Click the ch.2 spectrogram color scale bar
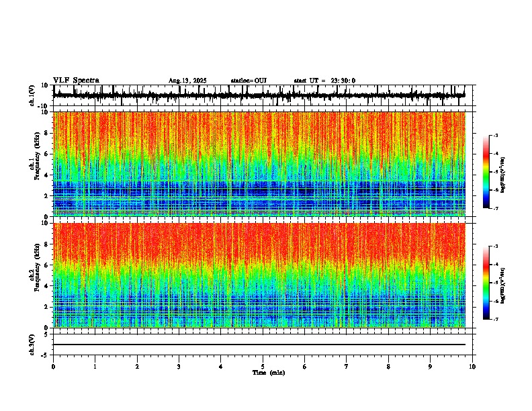532x411 pixels. tap(486, 283)
